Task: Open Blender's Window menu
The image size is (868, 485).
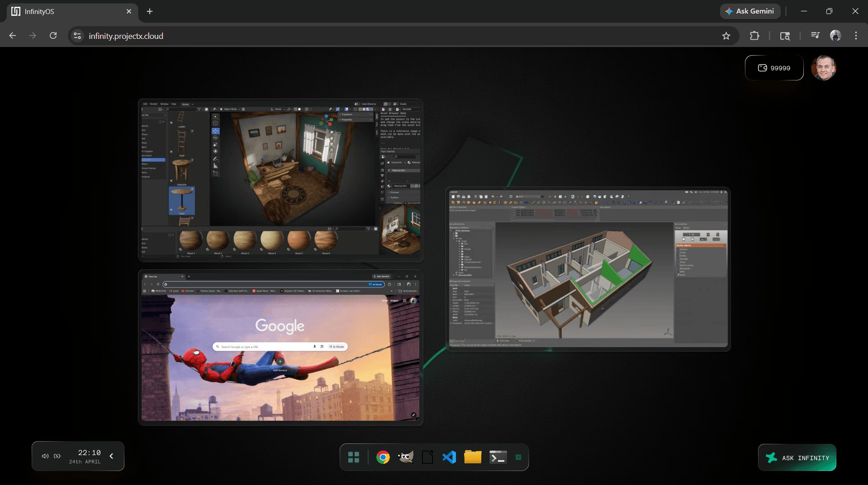Action: tap(164, 104)
